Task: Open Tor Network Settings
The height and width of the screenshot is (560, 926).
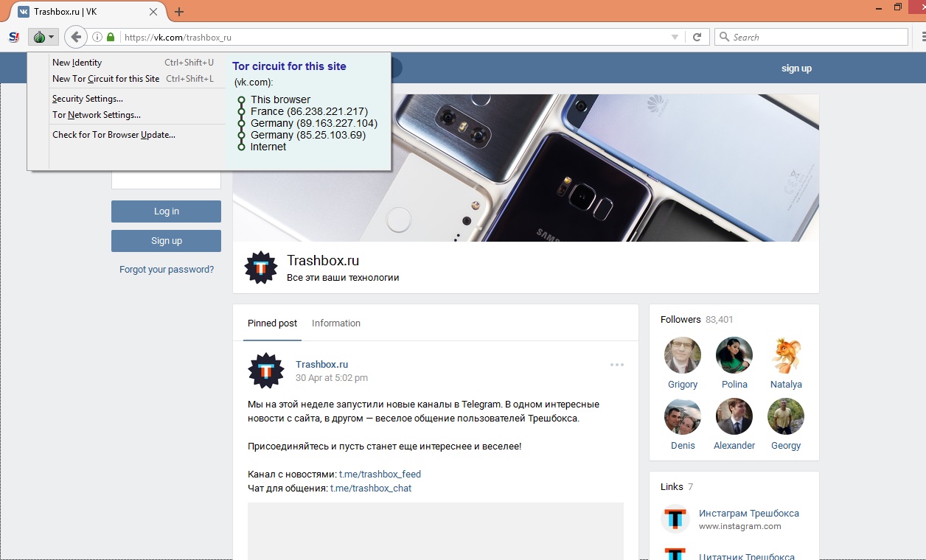Action: tap(126, 115)
